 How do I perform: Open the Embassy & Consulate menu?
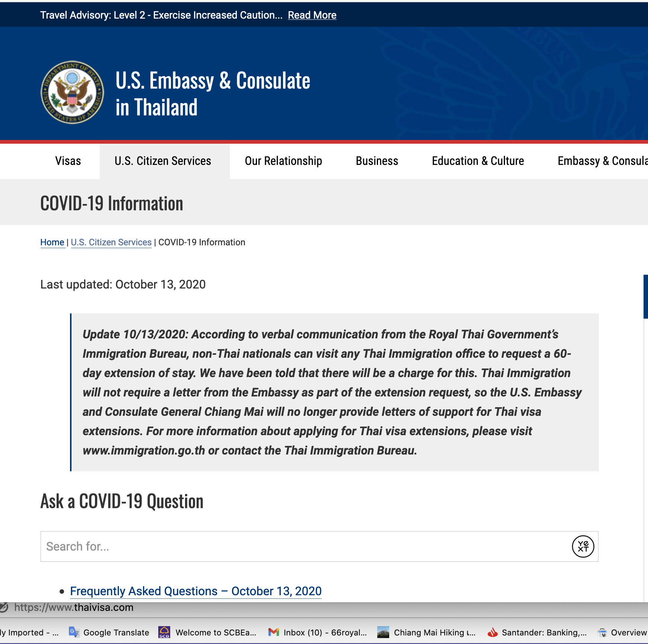603,161
